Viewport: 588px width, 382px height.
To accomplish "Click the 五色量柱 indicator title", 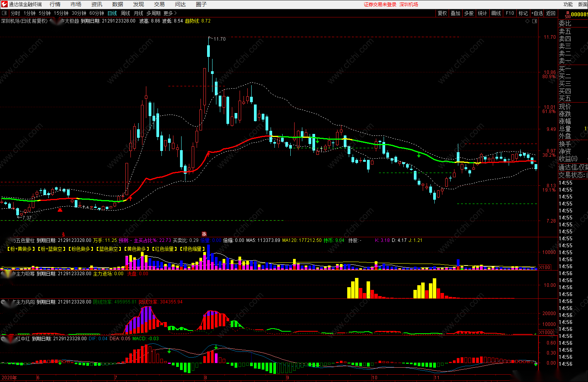I will tap(26, 240).
